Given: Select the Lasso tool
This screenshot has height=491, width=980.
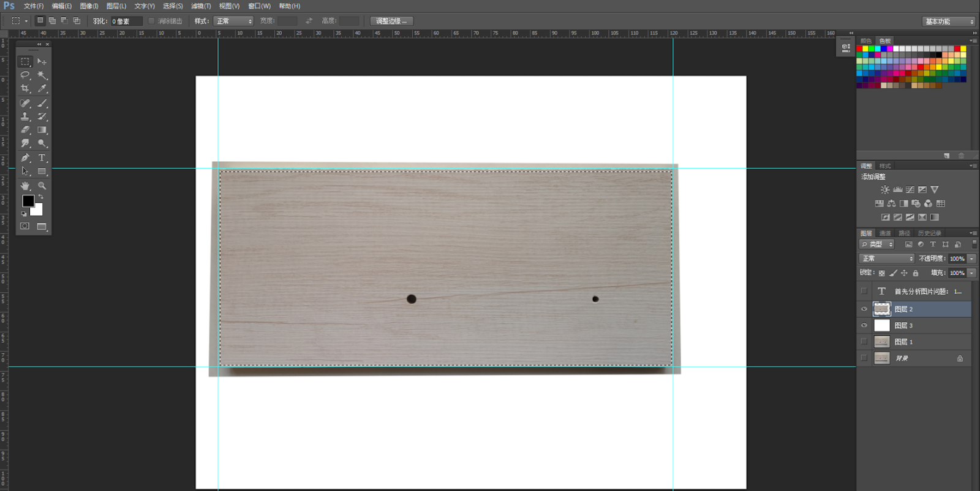Looking at the screenshot, I should point(25,75).
